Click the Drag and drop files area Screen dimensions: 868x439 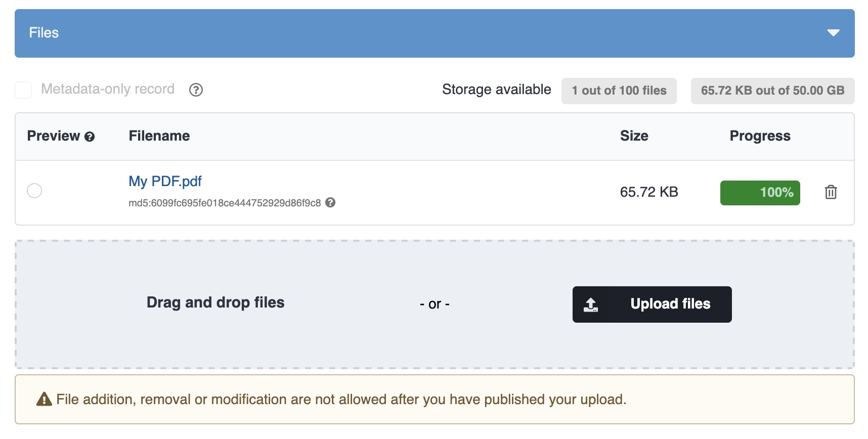click(x=215, y=302)
